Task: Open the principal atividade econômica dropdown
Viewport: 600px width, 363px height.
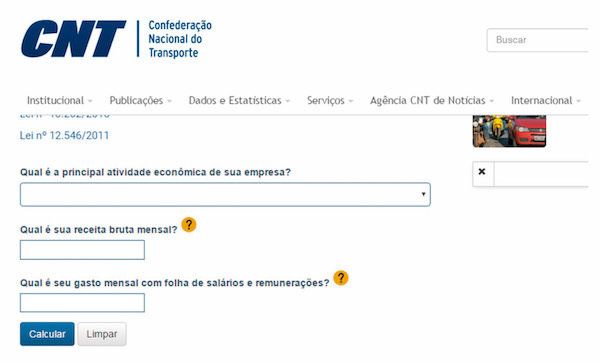Action: 225,194
